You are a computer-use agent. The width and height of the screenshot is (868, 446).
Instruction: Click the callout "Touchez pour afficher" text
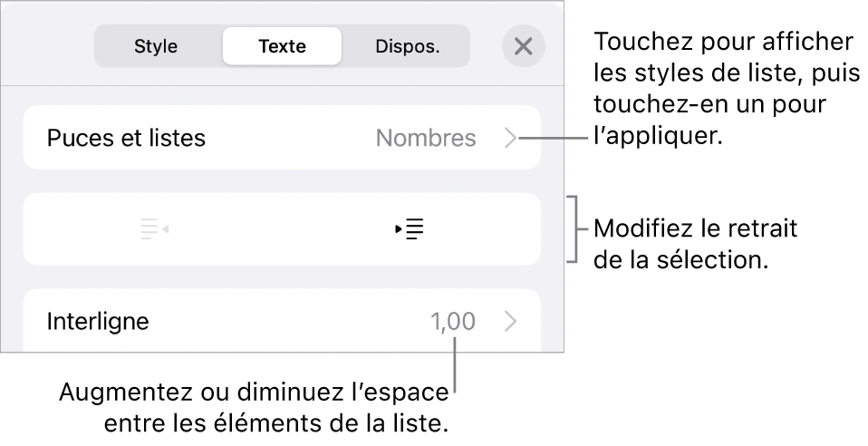(722, 43)
